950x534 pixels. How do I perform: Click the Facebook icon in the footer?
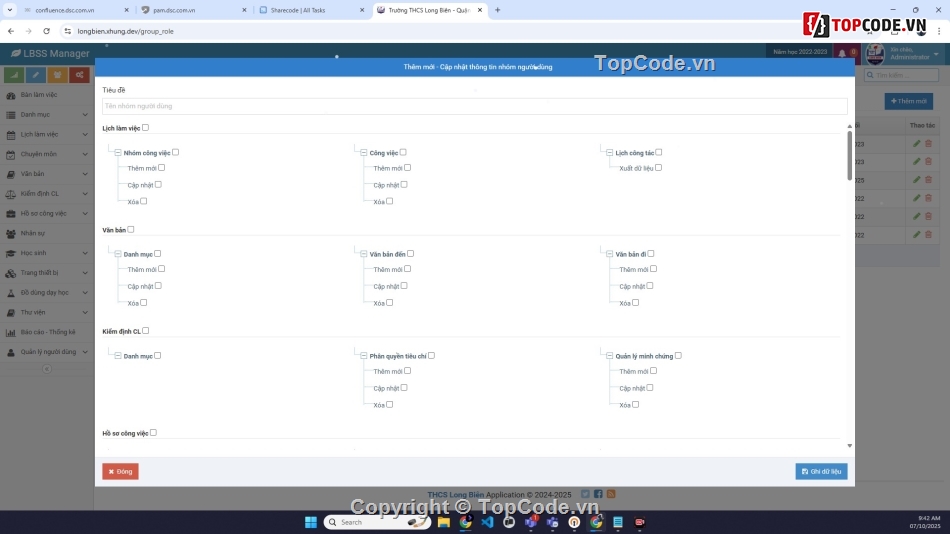tap(598, 494)
